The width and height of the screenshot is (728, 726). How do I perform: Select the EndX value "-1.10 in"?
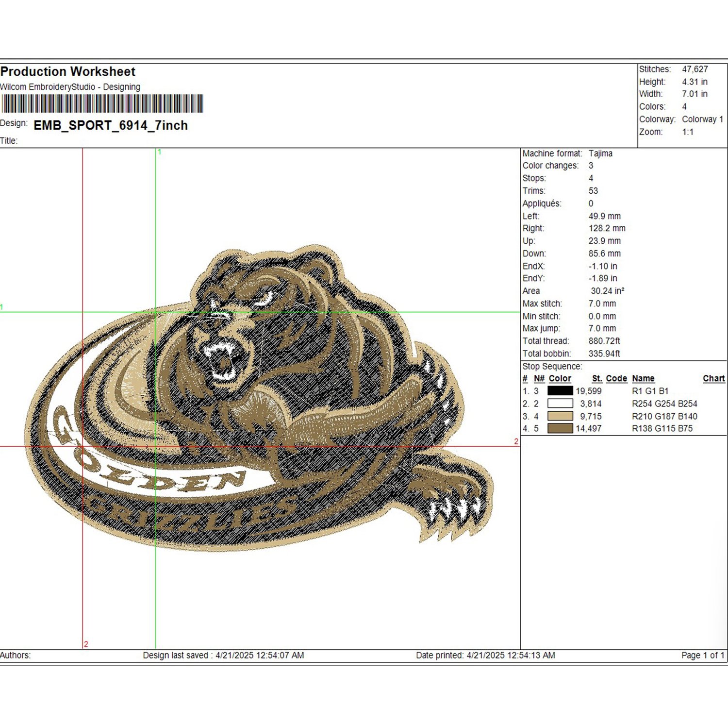pyautogui.click(x=603, y=266)
